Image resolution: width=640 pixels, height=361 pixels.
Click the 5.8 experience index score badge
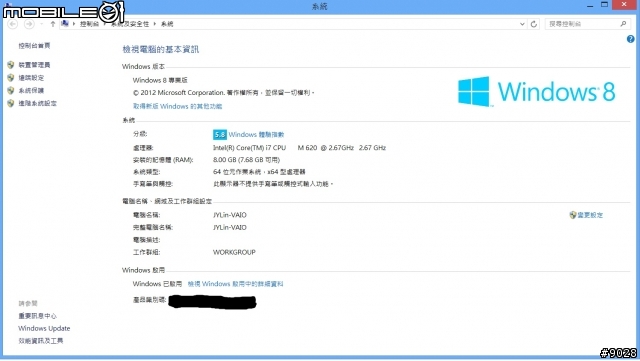tap(220, 134)
